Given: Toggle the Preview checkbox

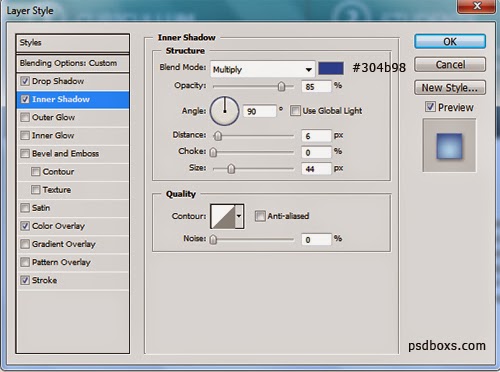Looking at the screenshot, I should (430, 107).
